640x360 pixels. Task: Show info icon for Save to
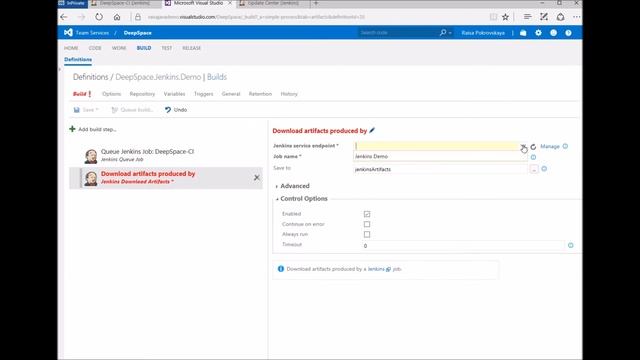[544, 169]
